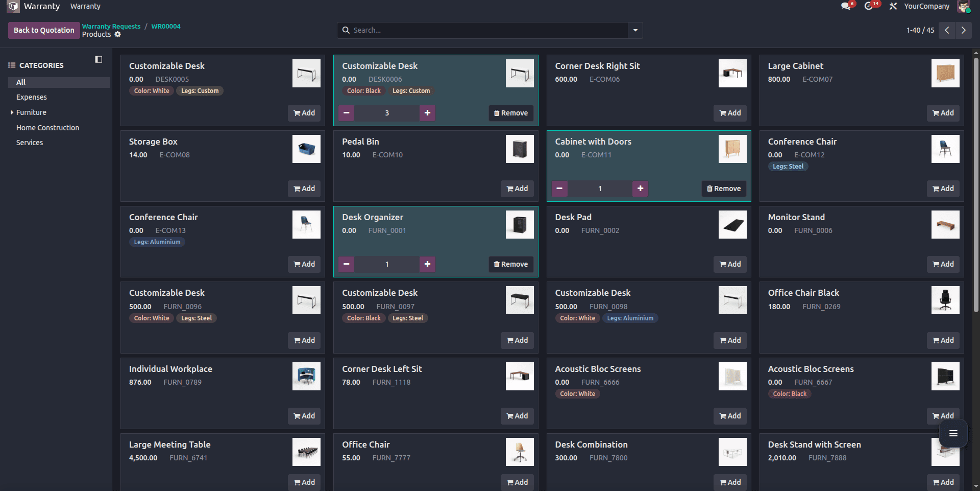The width and height of the screenshot is (980, 491).
Task: Add the Large Cabinet product
Action: click(943, 113)
